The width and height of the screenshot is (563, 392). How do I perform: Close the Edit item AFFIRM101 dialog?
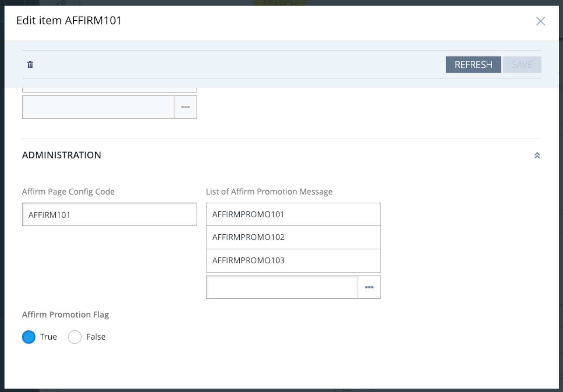540,21
